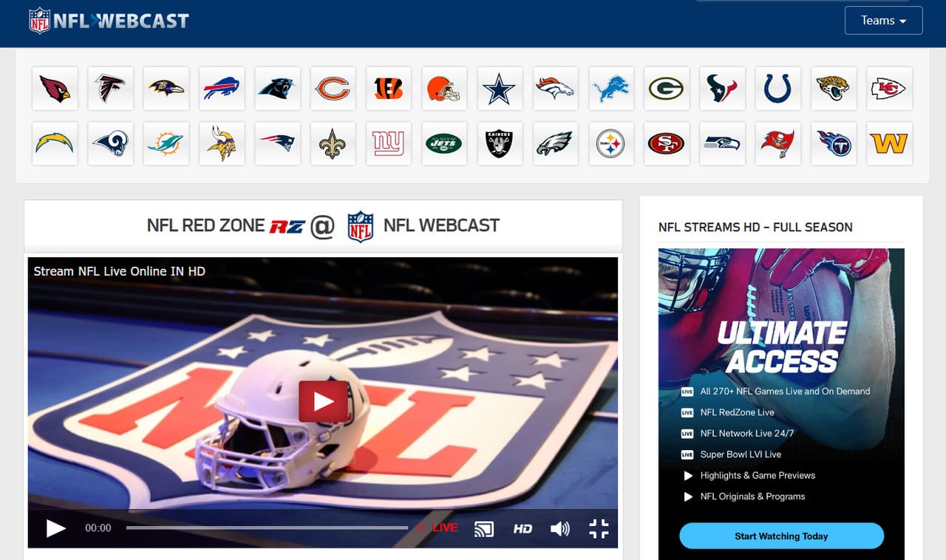Click the Los Angeles Rams logo
Image resolution: width=946 pixels, height=560 pixels.
coord(111,143)
